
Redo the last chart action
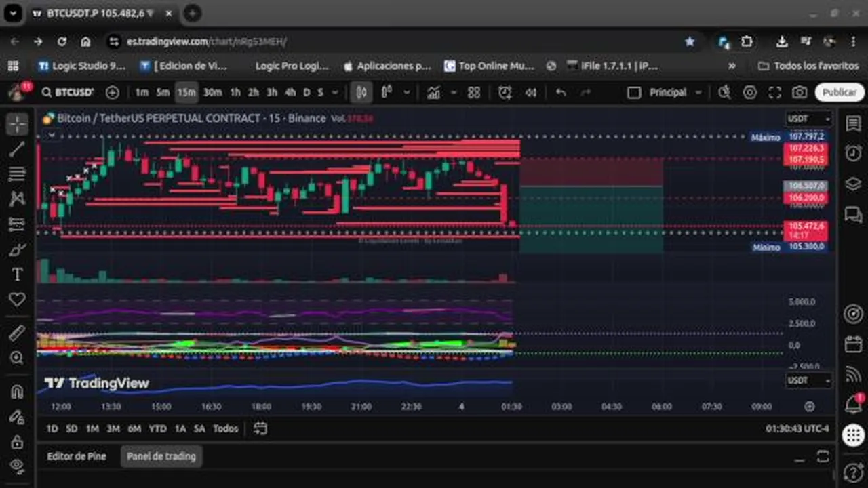(586, 92)
